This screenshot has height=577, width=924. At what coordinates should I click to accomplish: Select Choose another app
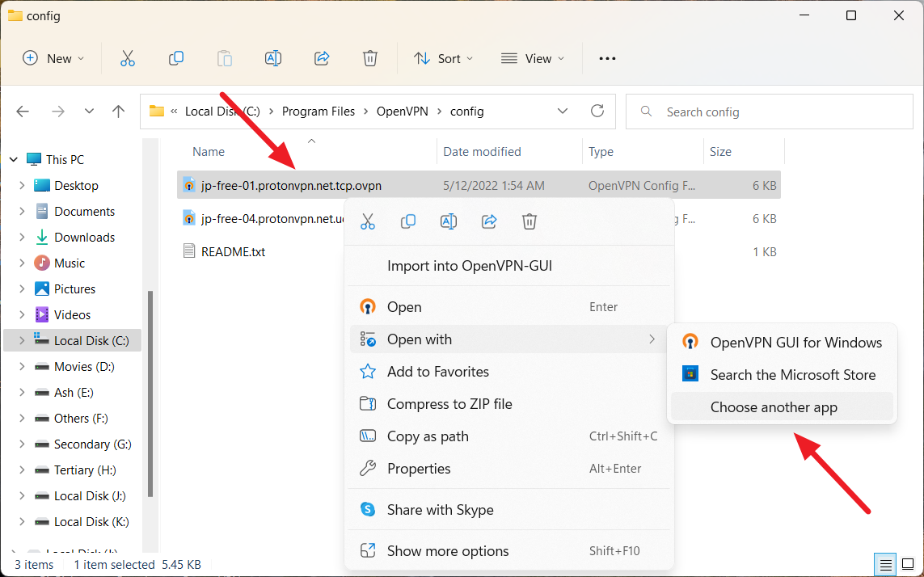tap(774, 407)
